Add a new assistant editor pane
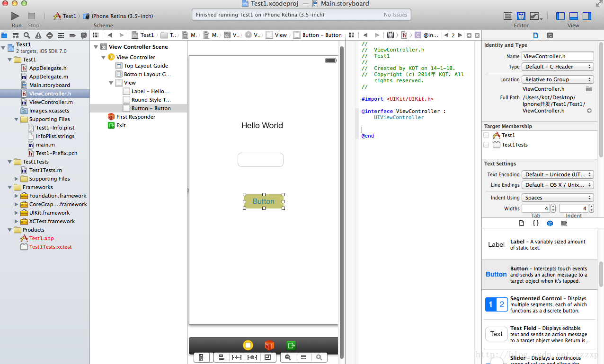The height and width of the screenshot is (364, 604). [469, 35]
